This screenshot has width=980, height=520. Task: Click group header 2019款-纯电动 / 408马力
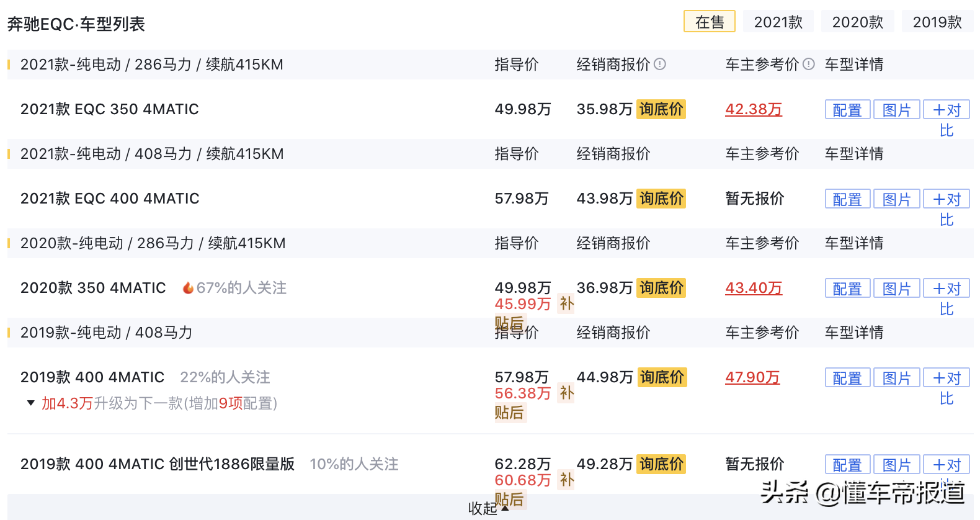(107, 333)
